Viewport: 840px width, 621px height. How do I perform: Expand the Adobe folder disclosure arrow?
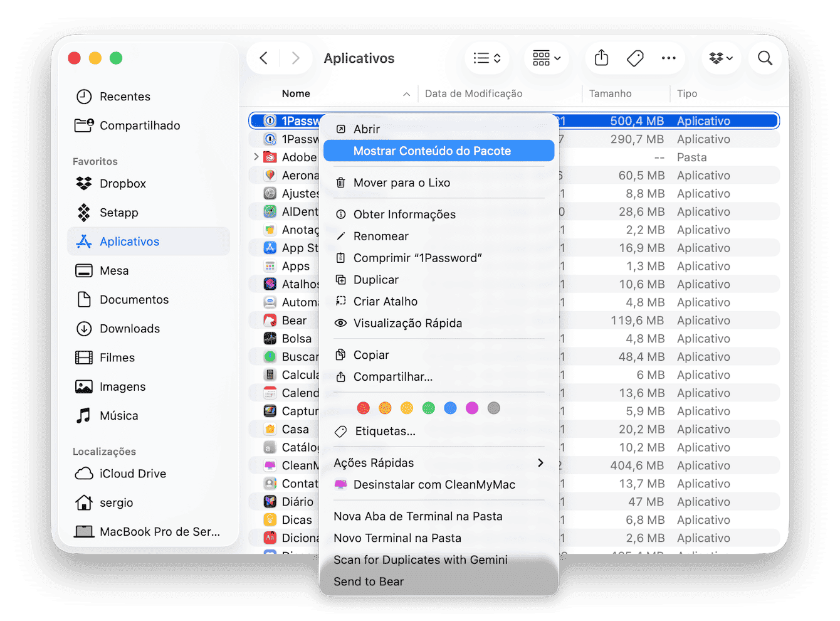coord(256,157)
